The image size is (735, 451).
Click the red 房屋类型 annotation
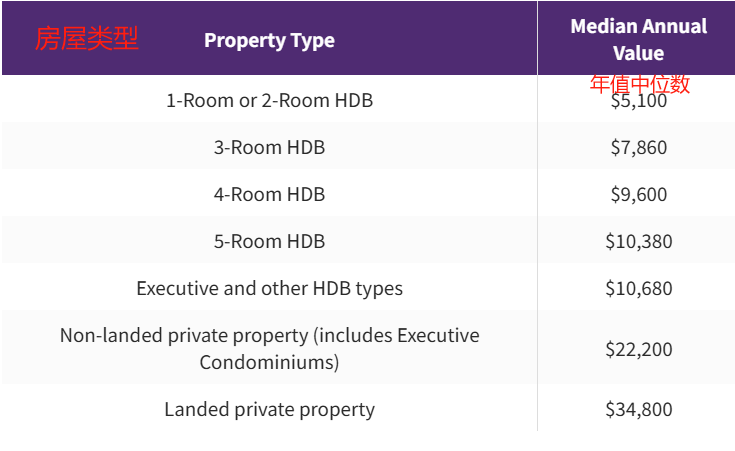click(x=87, y=38)
